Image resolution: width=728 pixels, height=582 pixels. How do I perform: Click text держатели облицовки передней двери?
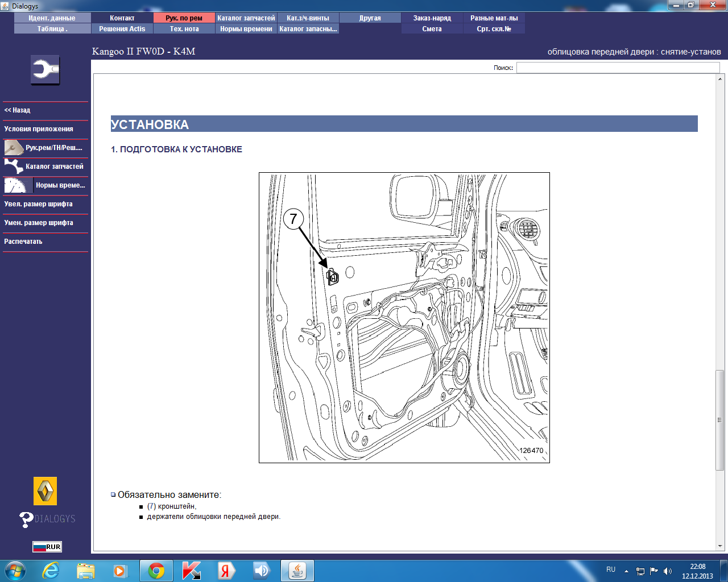point(214,517)
